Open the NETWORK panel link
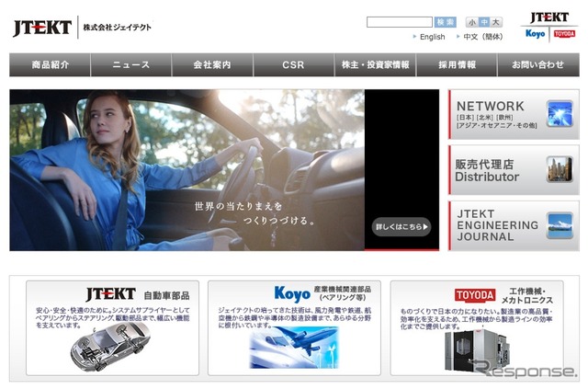Screen dimensions: 588x389 514,115
